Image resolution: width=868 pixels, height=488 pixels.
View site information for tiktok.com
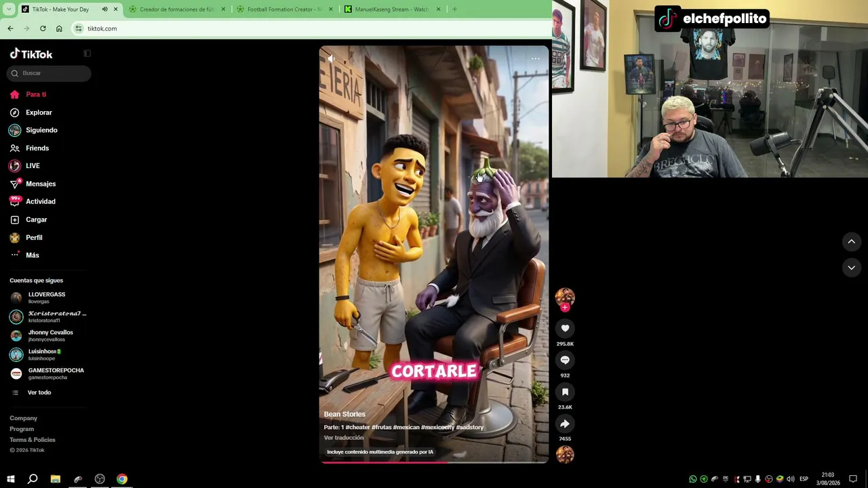coord(79,28)
